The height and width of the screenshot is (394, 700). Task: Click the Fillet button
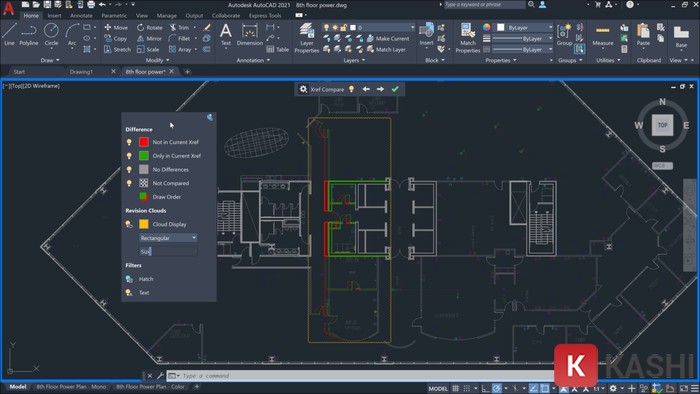pyautogui.click(x=179, y=38)
